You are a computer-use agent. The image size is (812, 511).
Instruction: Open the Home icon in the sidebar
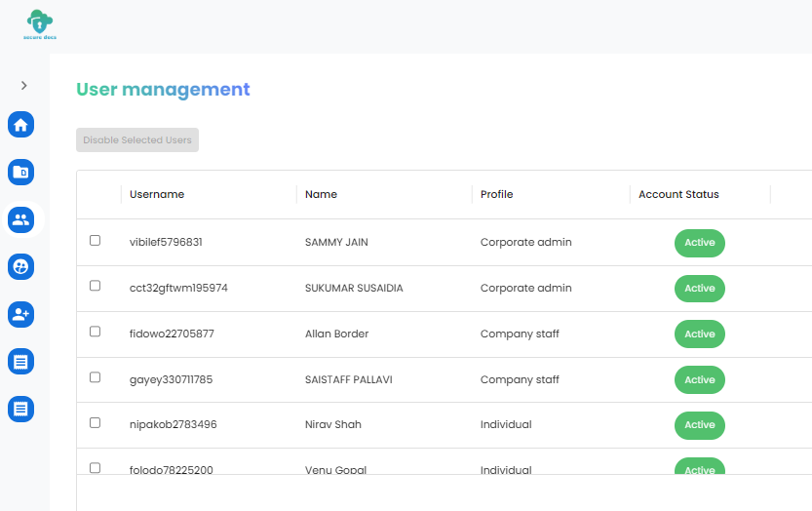pos(20,125)
